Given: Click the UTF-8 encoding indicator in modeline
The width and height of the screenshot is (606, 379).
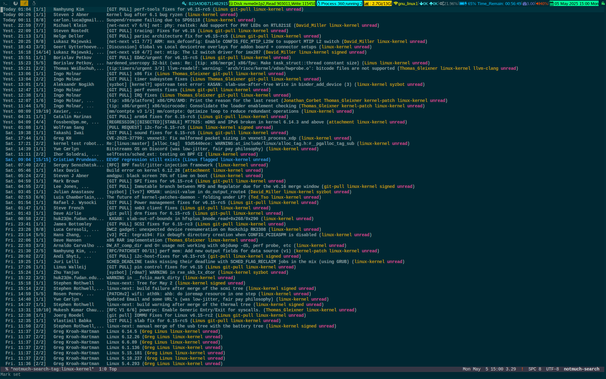Looking at the screenshot, I should pos(552,369).
